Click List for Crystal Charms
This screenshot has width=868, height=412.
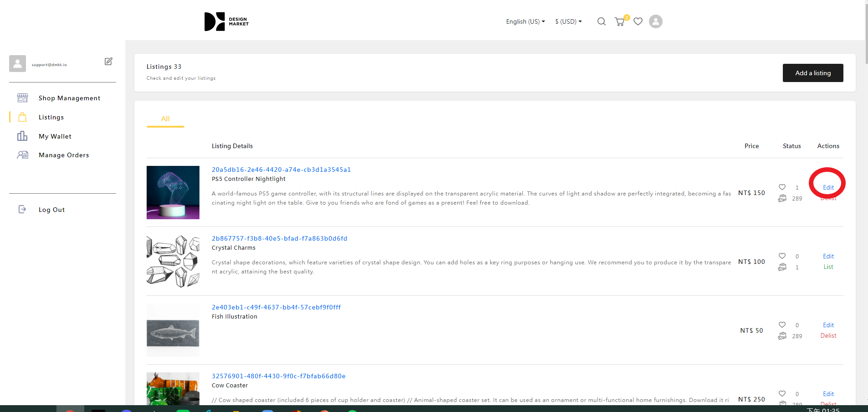828,267
